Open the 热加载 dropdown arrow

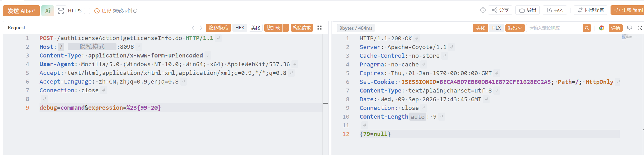pyautogui.click(x=286, y=28)
